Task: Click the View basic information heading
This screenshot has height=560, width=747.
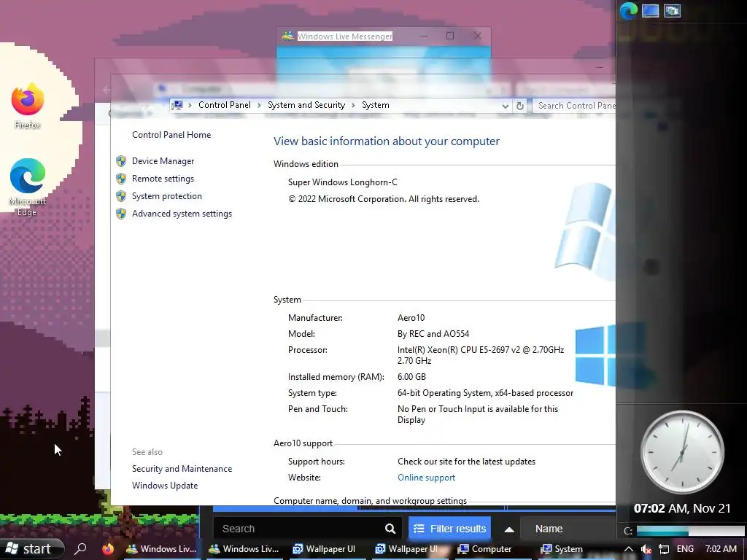Action: (387, 141)
